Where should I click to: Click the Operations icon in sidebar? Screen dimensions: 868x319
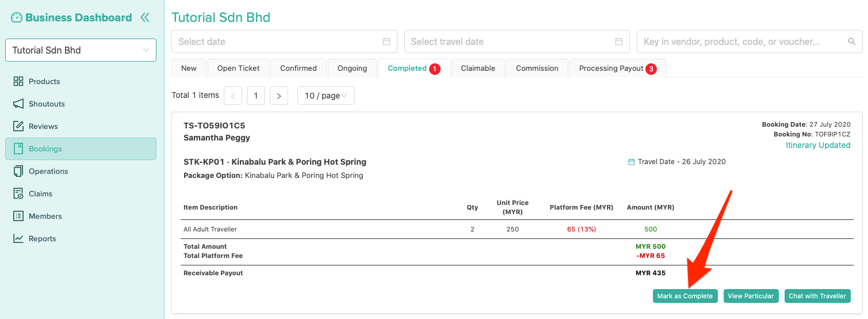18,171
